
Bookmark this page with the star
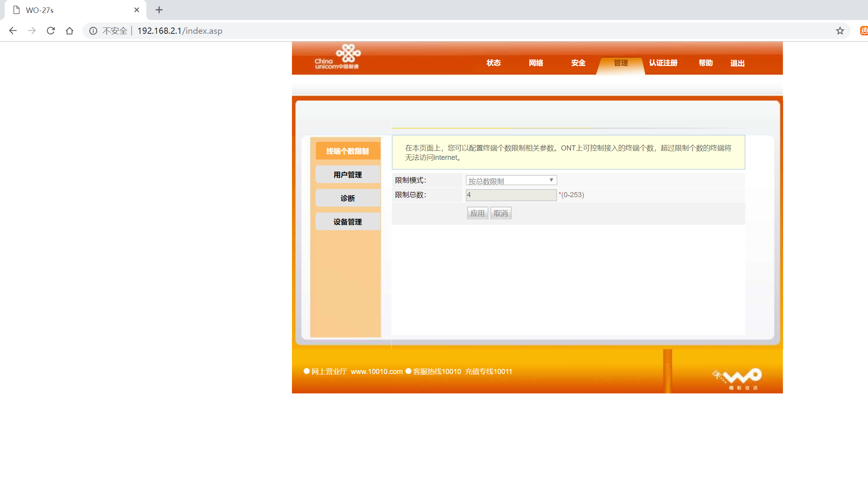coord(840,31)
